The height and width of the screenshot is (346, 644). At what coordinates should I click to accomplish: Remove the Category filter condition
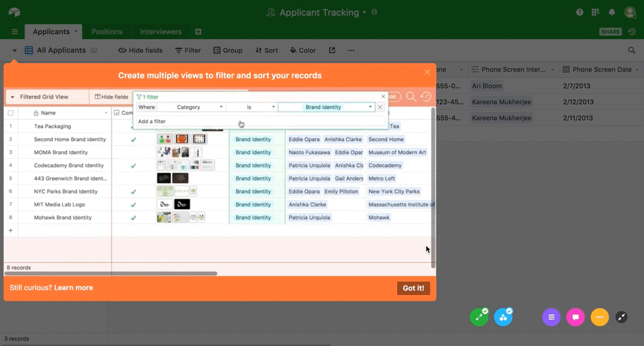[380, 107]
